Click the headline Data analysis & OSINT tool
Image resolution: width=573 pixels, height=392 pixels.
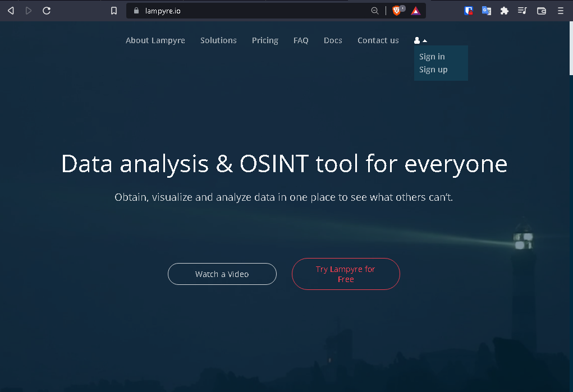pos(285,164)
